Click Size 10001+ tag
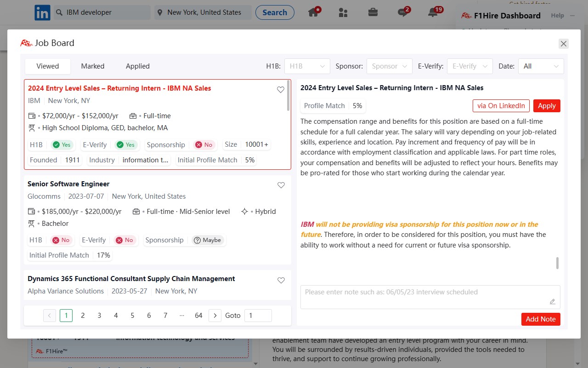The height and width of the screenshot is (368, 588). coord(247,144)
